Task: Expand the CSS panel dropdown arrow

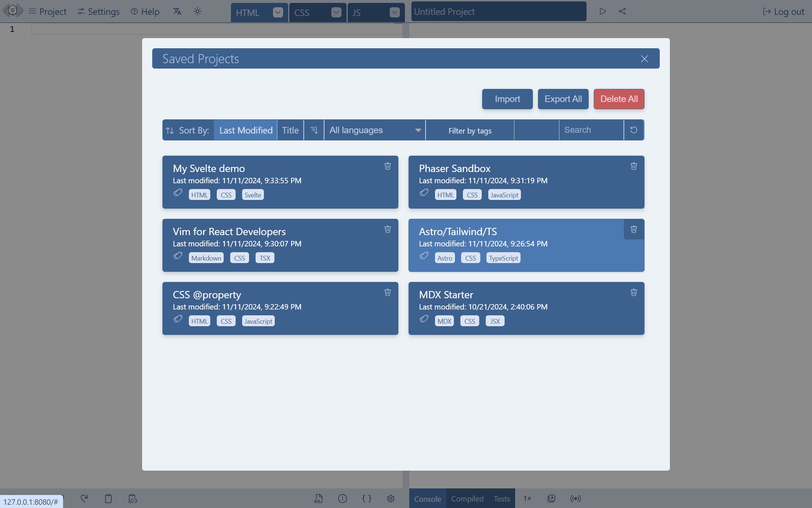Action: (336, 11)
